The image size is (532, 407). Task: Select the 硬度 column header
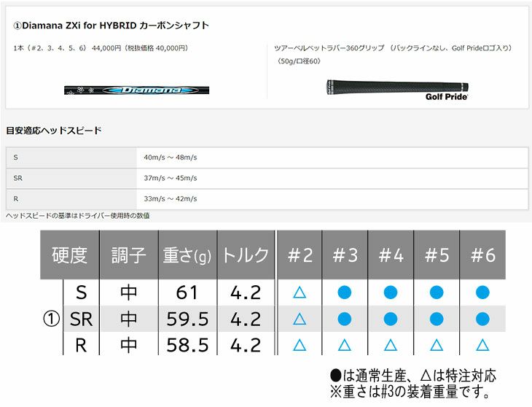tap(69, 255)
